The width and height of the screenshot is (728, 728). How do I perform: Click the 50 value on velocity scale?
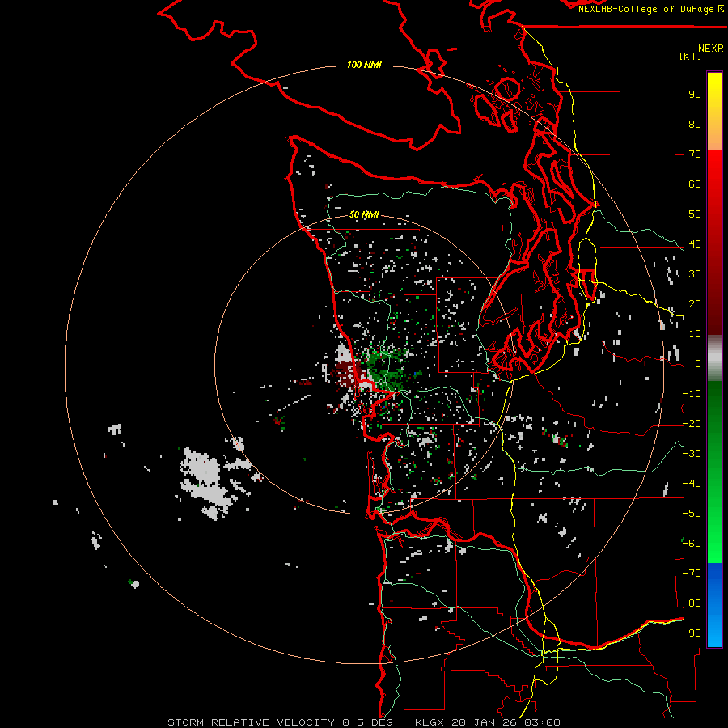coord(695,214)
